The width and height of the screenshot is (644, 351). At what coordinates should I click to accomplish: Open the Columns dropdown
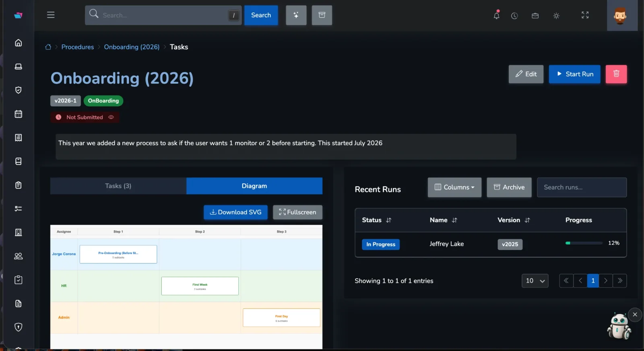tap(454, 187)
